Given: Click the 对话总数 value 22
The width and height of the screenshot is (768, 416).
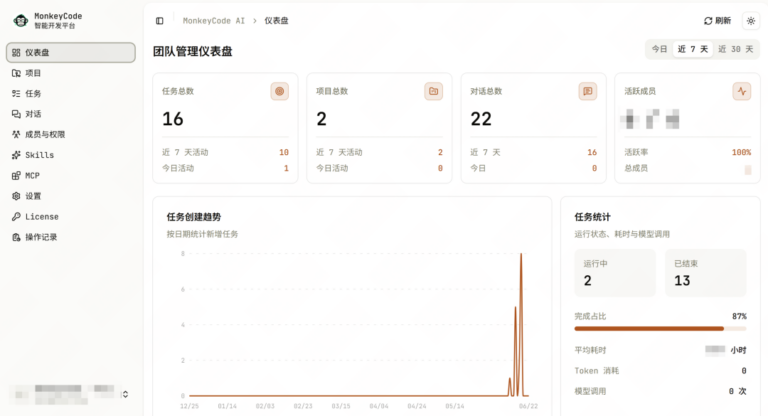Looking at the screenshot, I should 481,119.
